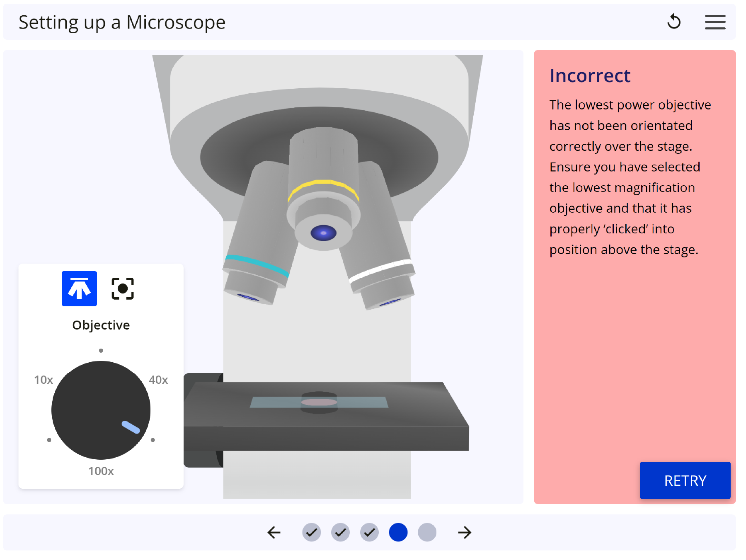
Task: Click the 100x label on objective dial
Action: [x=101, y=471]
